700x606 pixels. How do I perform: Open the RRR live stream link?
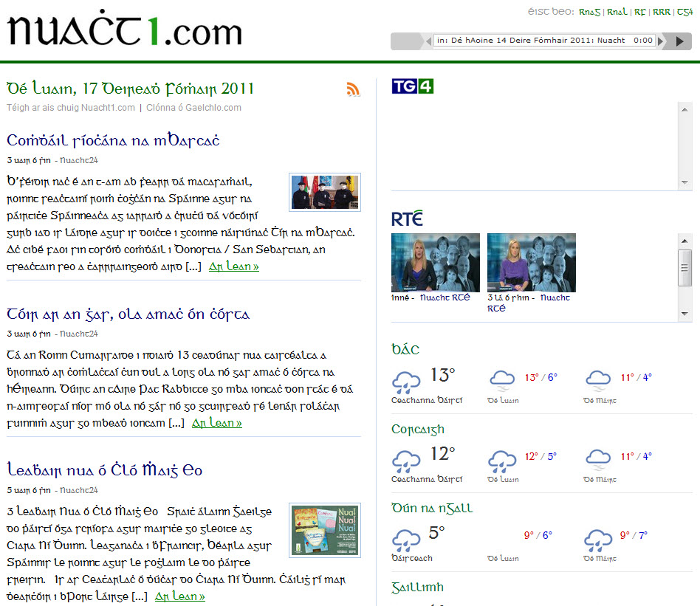pyautogui.click(x=662, y=12)
